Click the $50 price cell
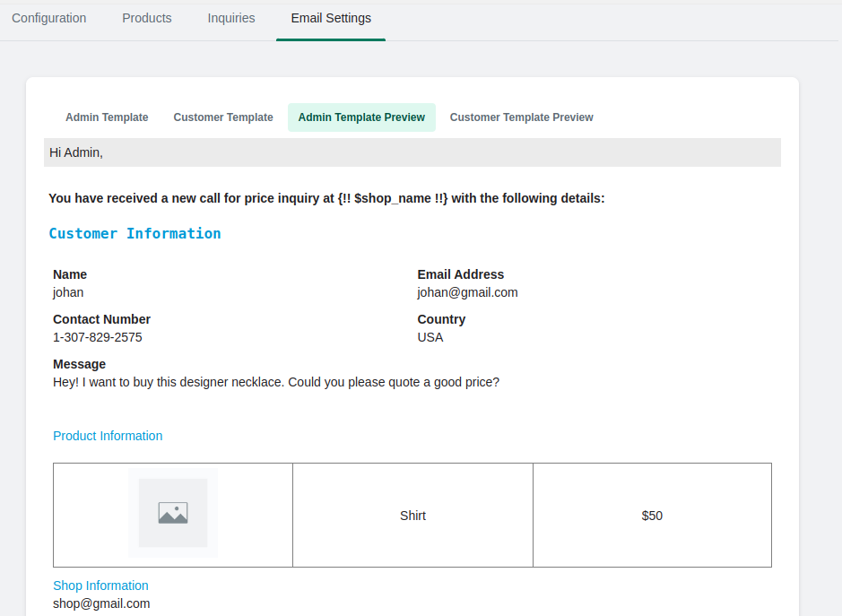 (652, 516)
